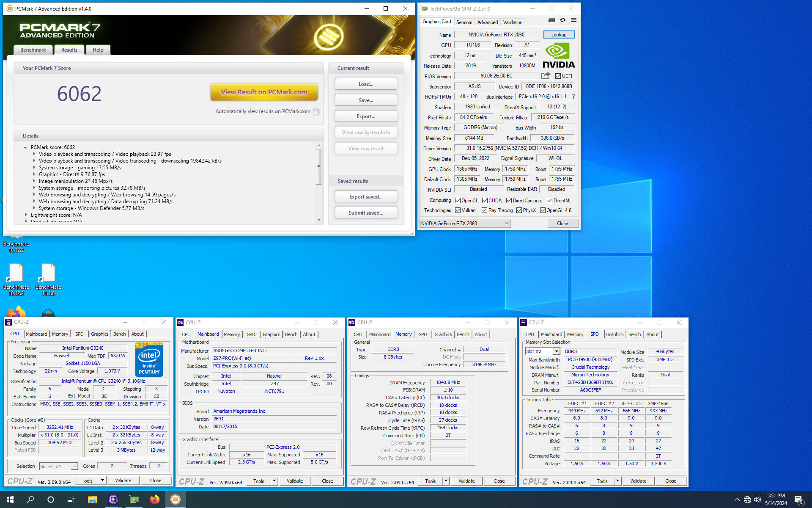Click the Bus Interface question mark icon
This screenshot has width=812, height=508.
click(573, 97)
